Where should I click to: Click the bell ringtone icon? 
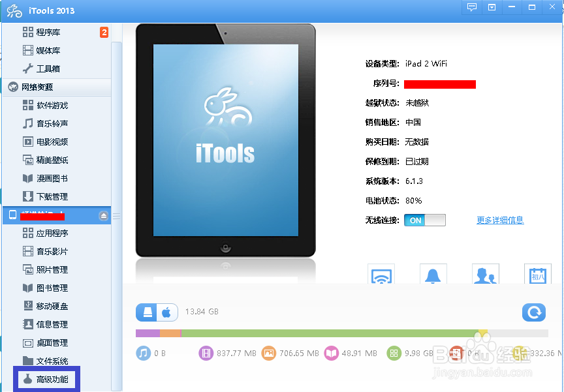(433, 274)
